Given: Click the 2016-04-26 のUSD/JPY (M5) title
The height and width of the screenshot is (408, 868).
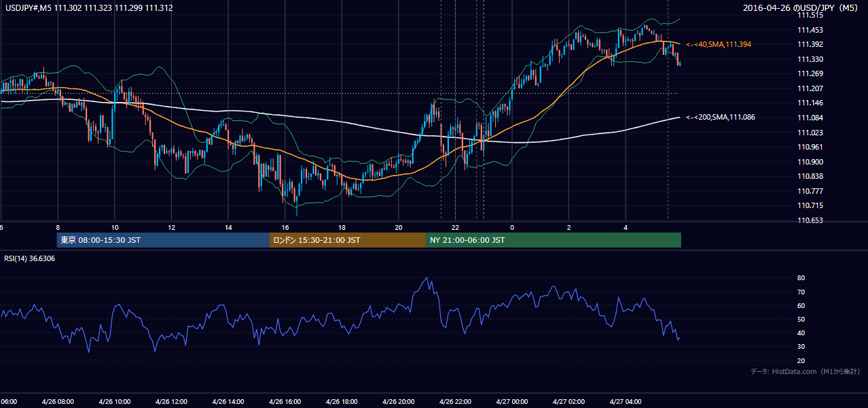Looking at the screenshot, I should coord(802,8).
